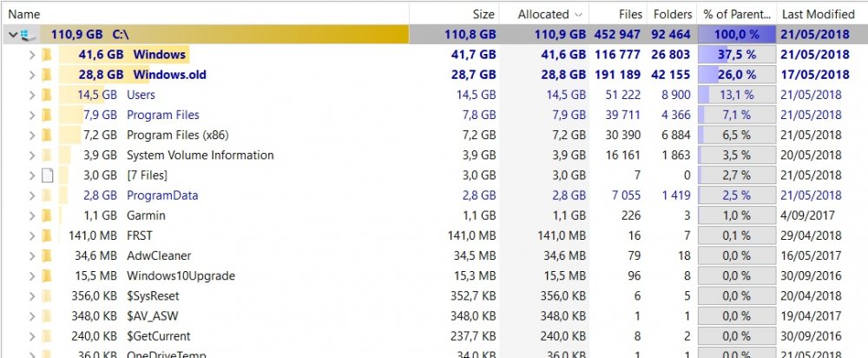Click the Windows folder icon
Image resolution: width=868 pixels, height=358 pixels.
(x=47, y=55)
